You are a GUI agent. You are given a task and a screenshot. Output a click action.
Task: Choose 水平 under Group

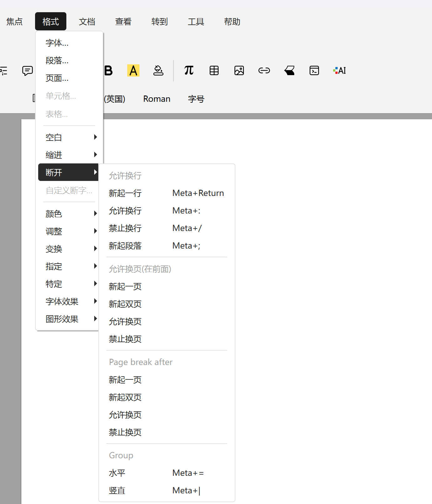point(117,473)
